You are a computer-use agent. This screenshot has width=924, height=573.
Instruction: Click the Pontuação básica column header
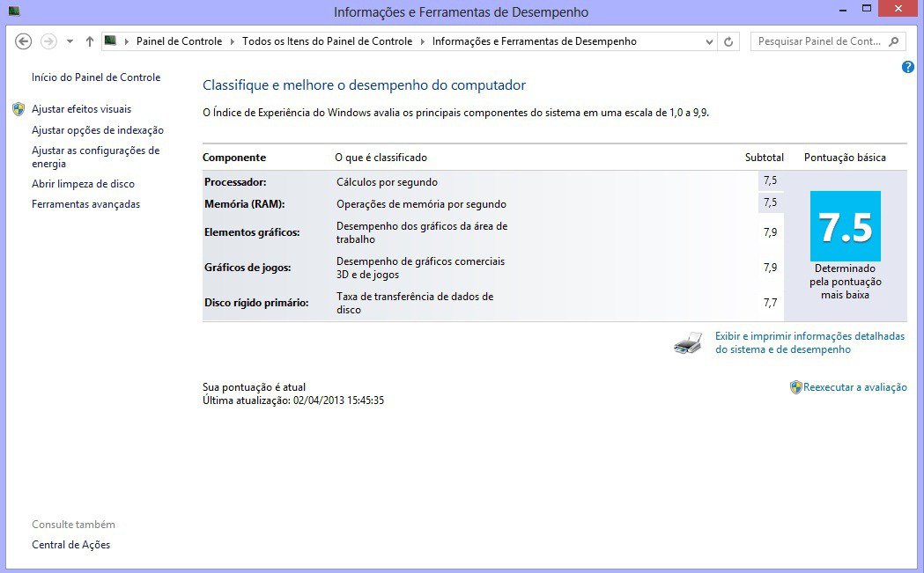(x=845, y=158)
